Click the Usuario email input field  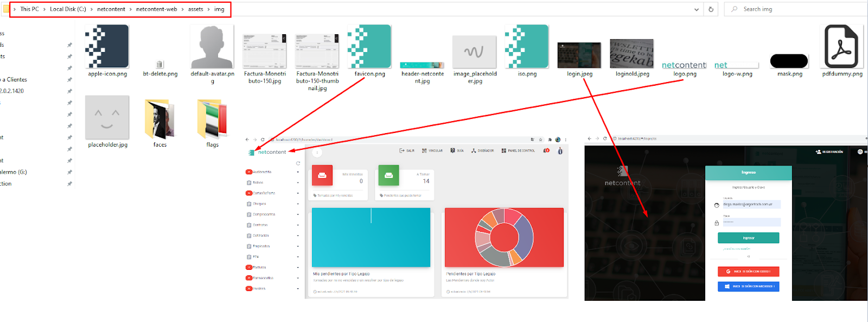tap(751, 205)
